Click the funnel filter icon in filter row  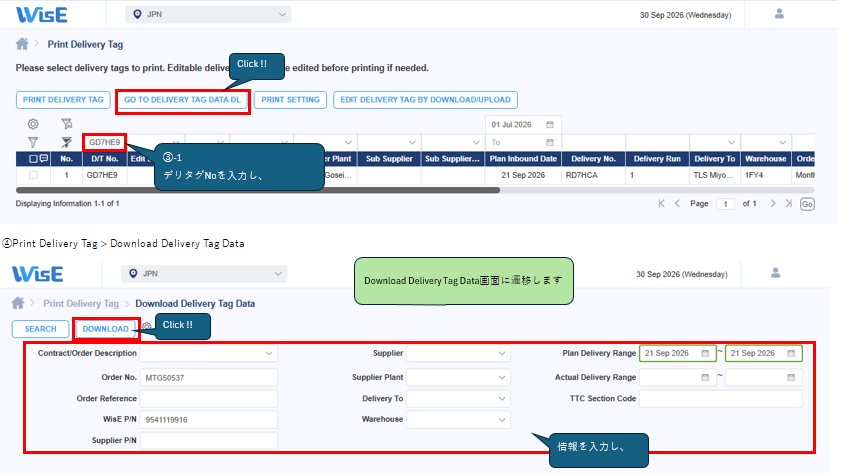[x=33, y=143]
